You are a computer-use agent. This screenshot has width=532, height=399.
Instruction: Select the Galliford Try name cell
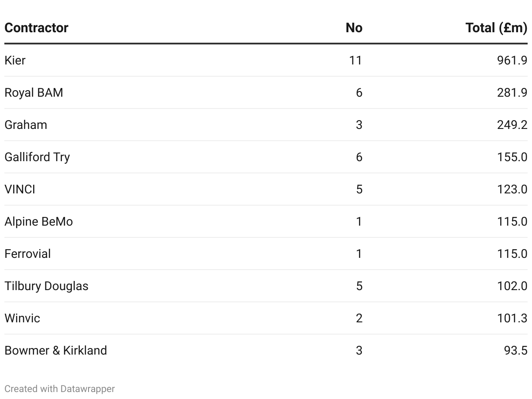(37, 157)
